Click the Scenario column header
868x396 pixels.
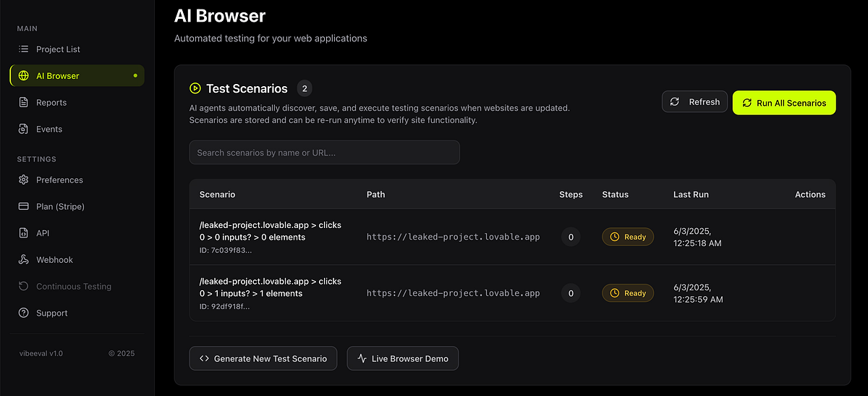click(x=217, y=195)
